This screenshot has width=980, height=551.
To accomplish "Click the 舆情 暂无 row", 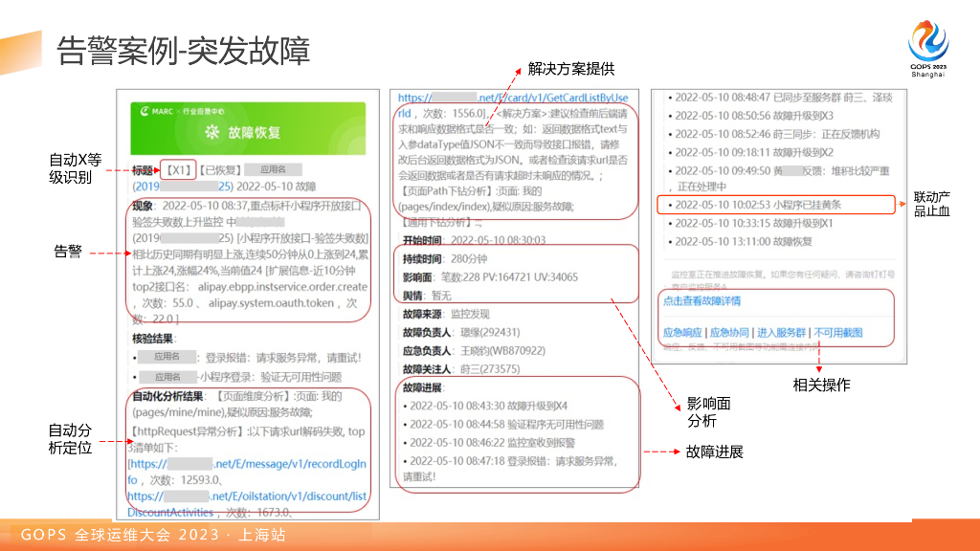I will point(426,295).
